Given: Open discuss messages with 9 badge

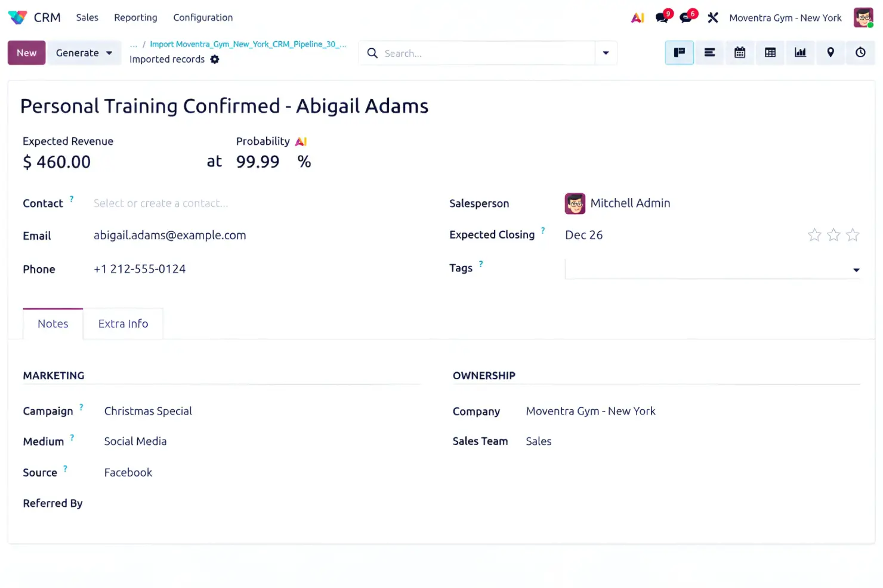Looking at the screenshot, I should point(663,17).
